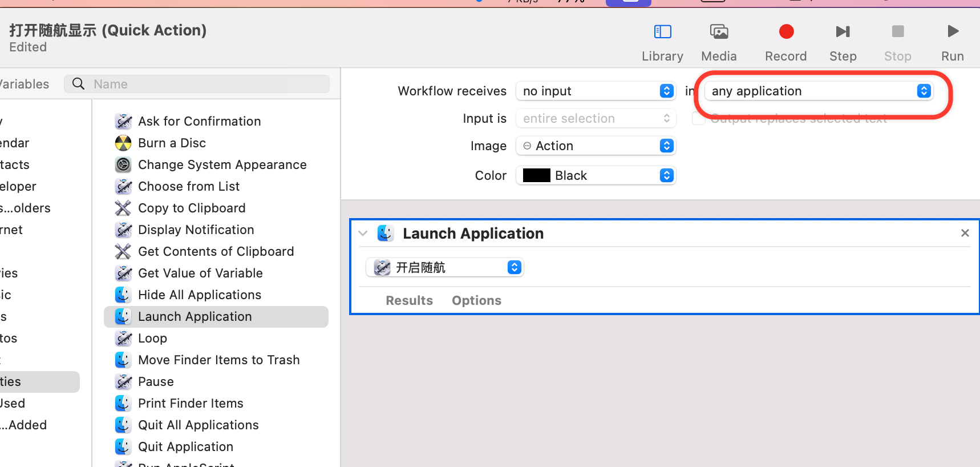Screen dimensions: 980x467
Task: Select Display Notification action text
Action: click(x=196, y=230)
